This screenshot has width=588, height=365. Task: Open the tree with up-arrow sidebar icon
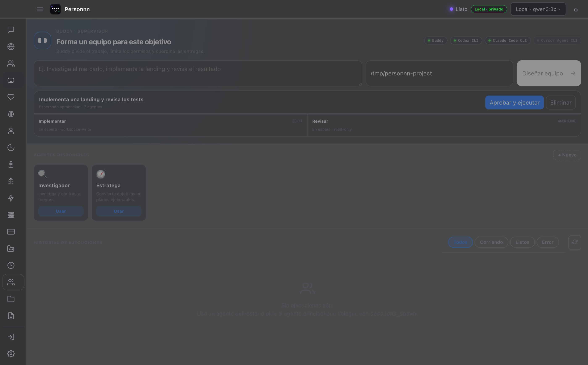point(11,181)
